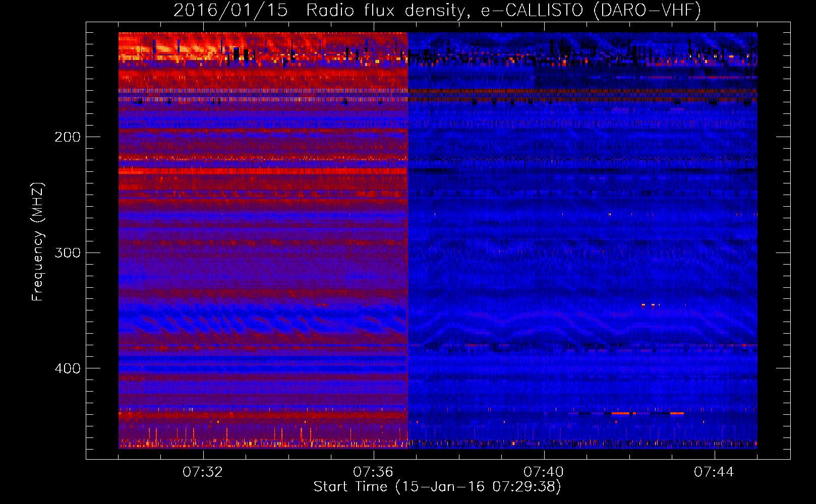The image size is (816, 504).
Task: Click the 200 frequency tick label
Action: [x=68, y=137]
